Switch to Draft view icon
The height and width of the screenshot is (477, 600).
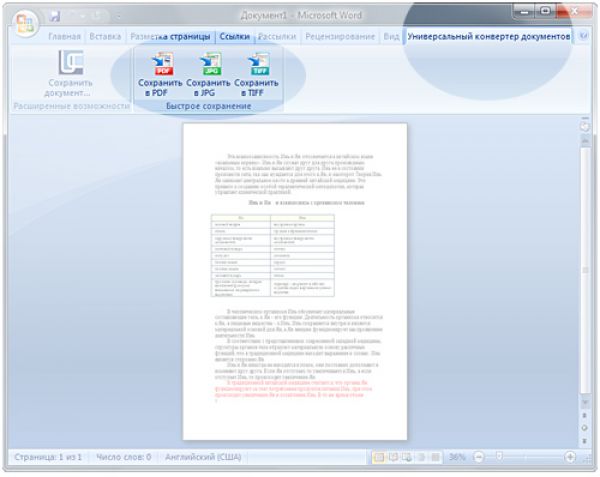coord(435,457)
